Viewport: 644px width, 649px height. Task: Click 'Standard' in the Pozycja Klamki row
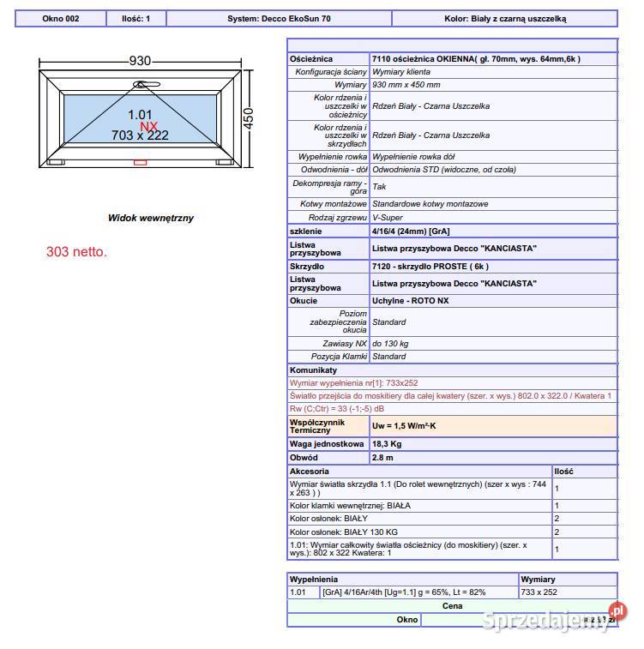tap(389, 357)
